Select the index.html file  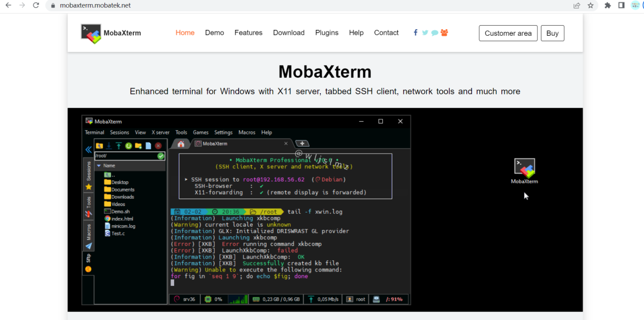pos(119,219)
